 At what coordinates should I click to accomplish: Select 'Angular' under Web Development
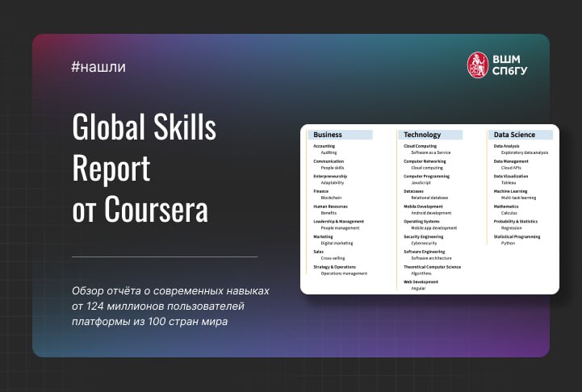coord(418,288)
